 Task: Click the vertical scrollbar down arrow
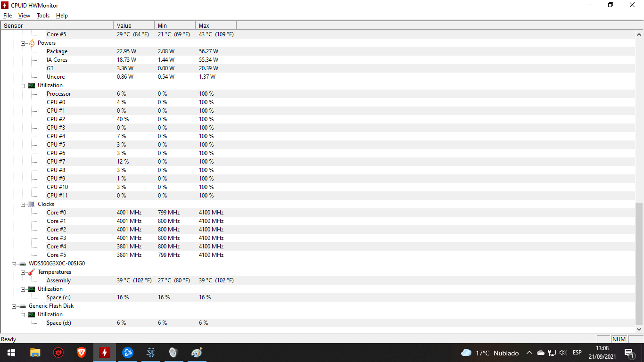coord(639,329)
